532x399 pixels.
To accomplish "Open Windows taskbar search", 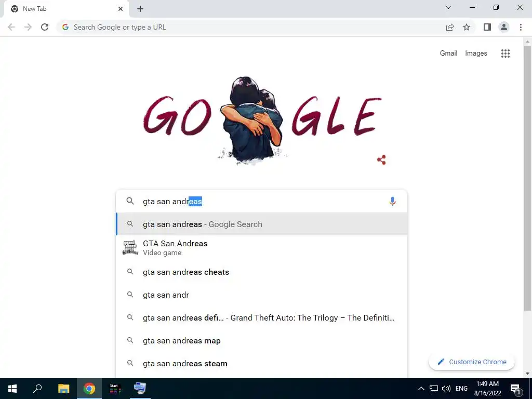I will click(37, 389).
